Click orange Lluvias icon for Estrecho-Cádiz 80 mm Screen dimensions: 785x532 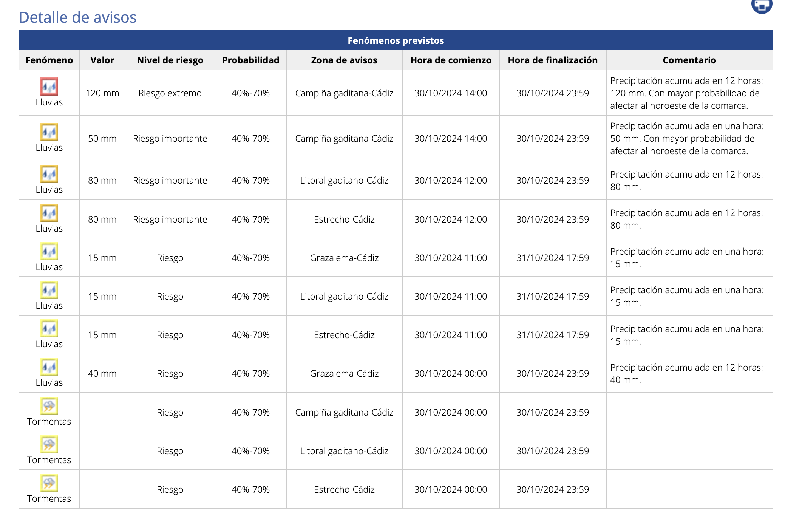pos(49,213)
